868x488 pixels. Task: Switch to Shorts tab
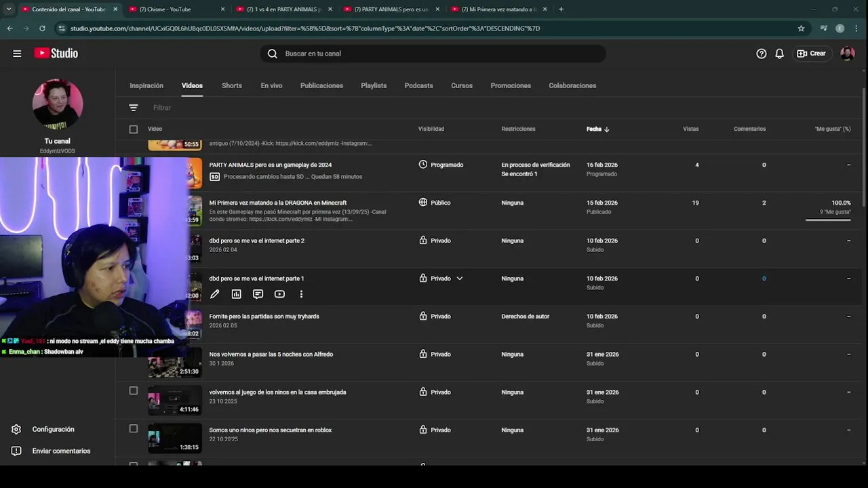click(232, 85)
